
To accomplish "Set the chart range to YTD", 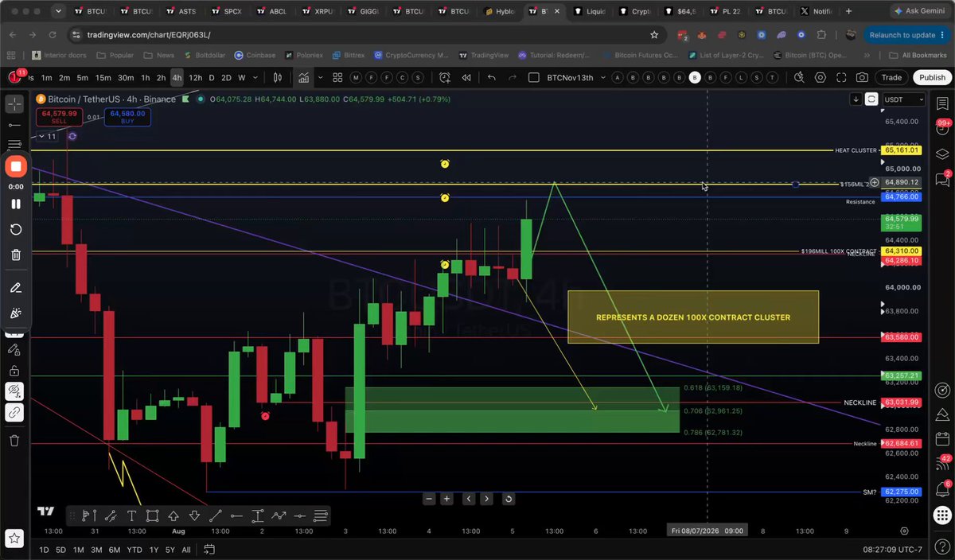I will click(134, 550).
